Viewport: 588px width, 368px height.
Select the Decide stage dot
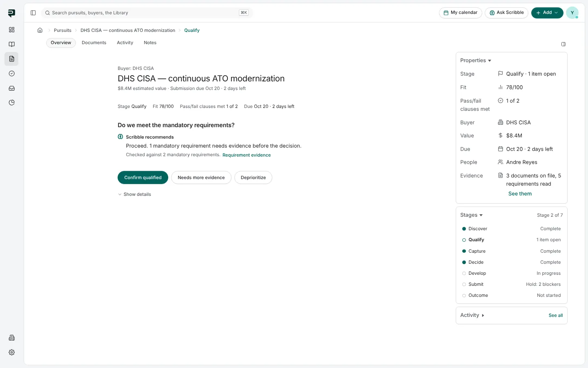(464, 262)
